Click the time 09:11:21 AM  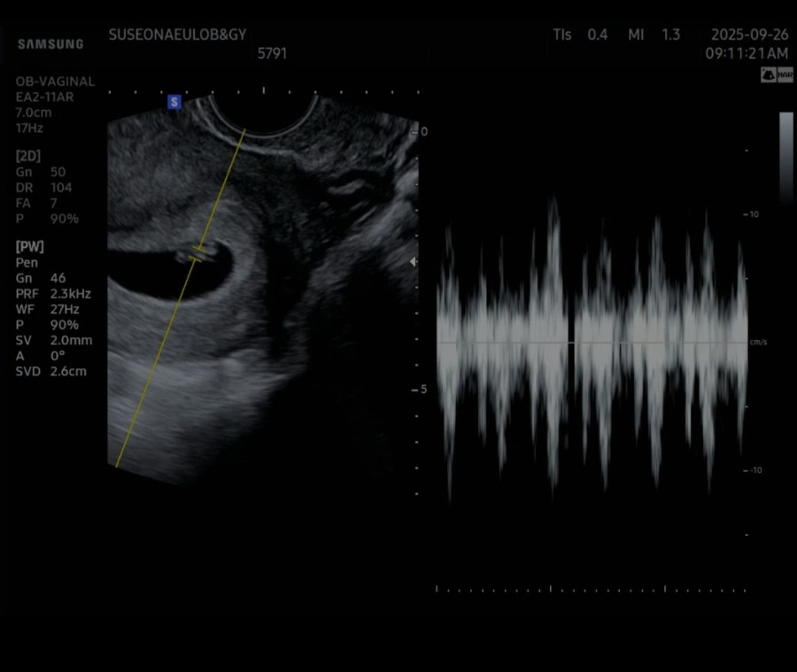[x=747, y=53]
